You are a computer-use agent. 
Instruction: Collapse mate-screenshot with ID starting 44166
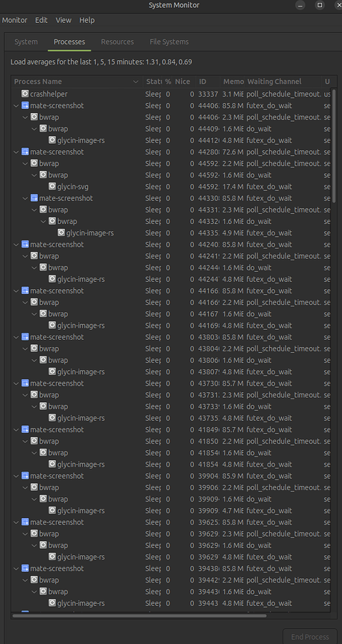16,291
